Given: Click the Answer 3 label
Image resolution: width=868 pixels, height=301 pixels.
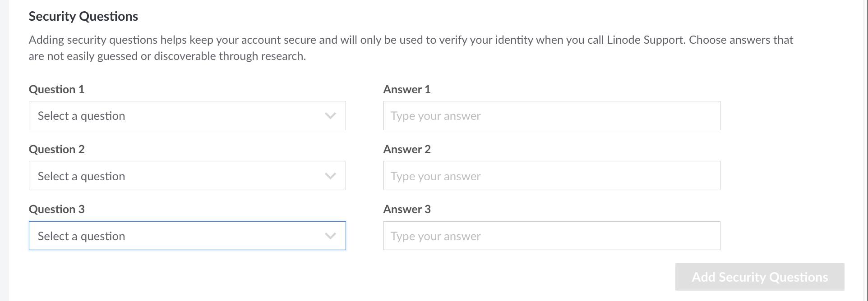Looking at the screenshot, I should 406,209.
